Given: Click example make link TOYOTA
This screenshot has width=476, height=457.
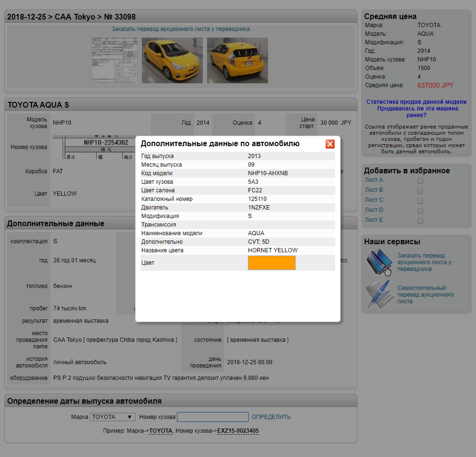Looking at the screenshot, I should (x=160, y=431).
